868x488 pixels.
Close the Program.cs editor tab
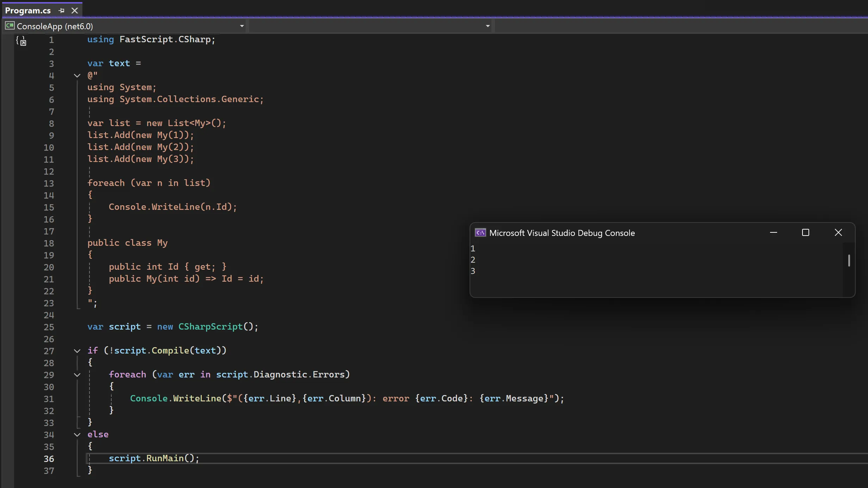pos(75,11)
